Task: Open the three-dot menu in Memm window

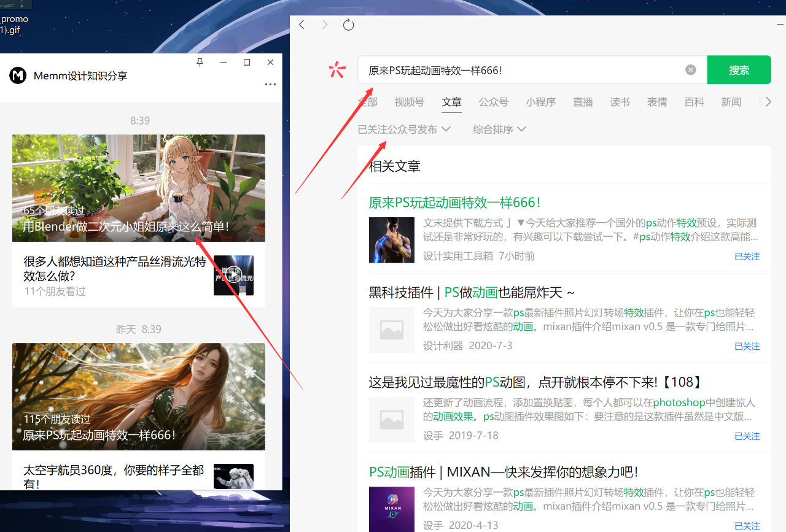Action: pyautogui.click(x=270, y=85)
